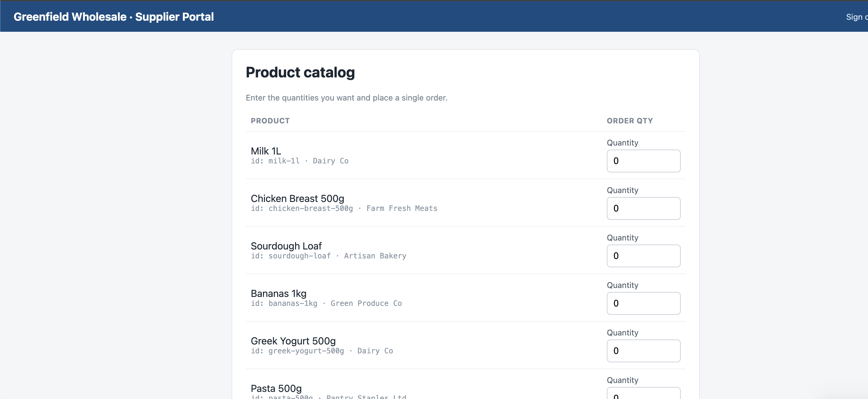Image resolution: width=868 pixels, height=399 pixels.
Task: Open the Sign out link in header
Action: pyautogui.click(x=857, y=17)
